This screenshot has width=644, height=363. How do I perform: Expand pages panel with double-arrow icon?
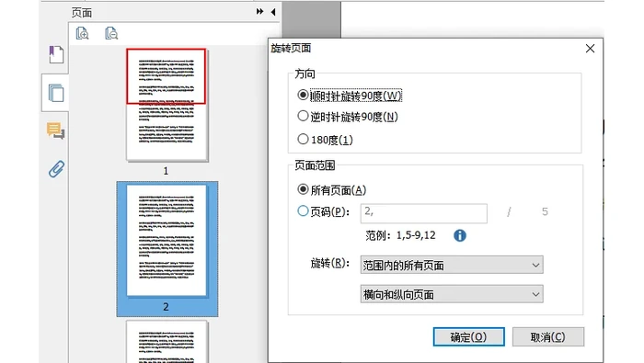click(259, 11)
